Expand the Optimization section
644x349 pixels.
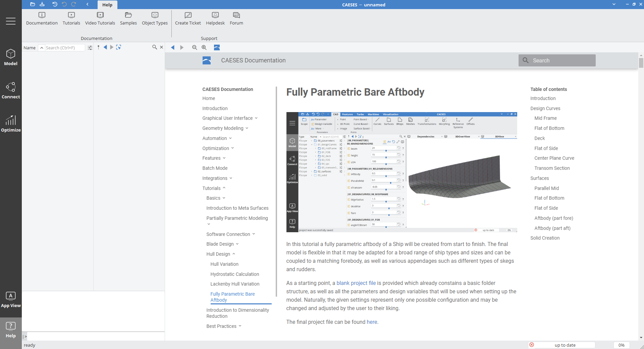(232, 148)
